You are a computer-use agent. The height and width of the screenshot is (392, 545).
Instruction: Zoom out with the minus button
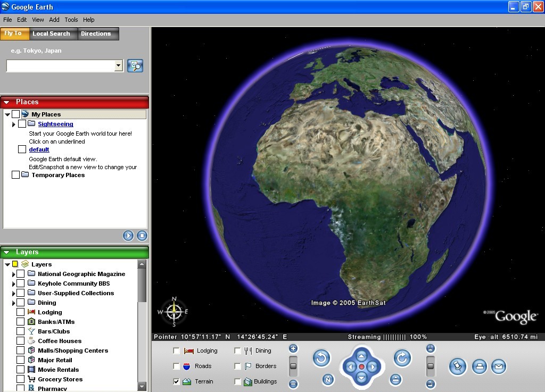[293, 383]
